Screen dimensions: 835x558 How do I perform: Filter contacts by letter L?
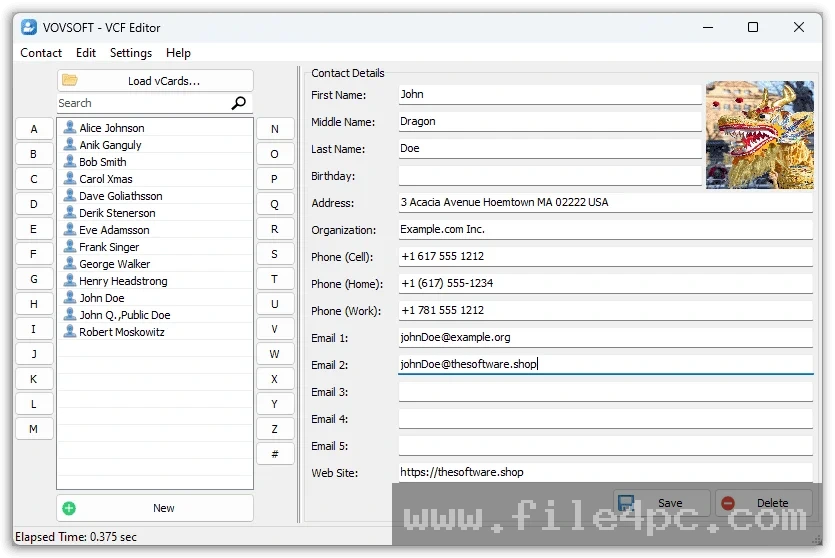(x=34, y=404)
